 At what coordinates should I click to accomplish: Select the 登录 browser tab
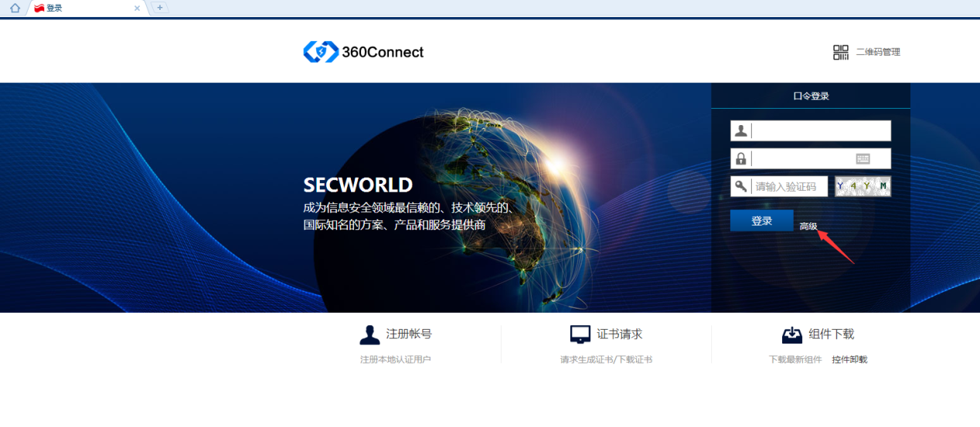pyautogui.click(x=77, y=8)
